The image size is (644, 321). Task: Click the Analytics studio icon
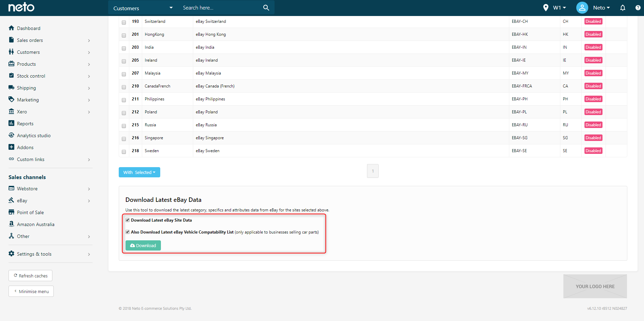(11, 135)
